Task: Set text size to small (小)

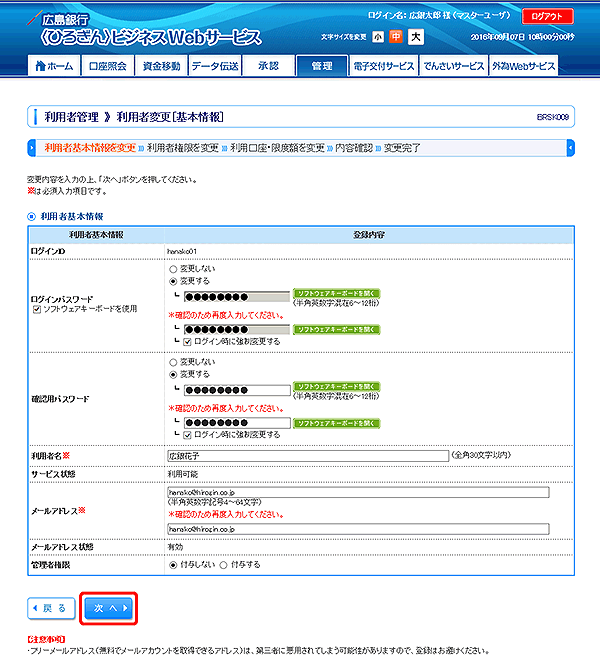Action: pos(377,37)
